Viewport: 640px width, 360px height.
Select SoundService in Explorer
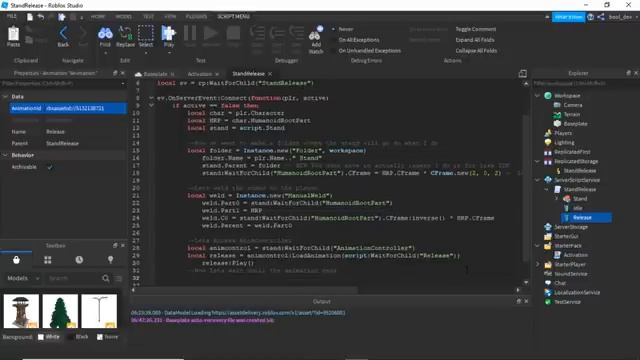click(571, 274)
